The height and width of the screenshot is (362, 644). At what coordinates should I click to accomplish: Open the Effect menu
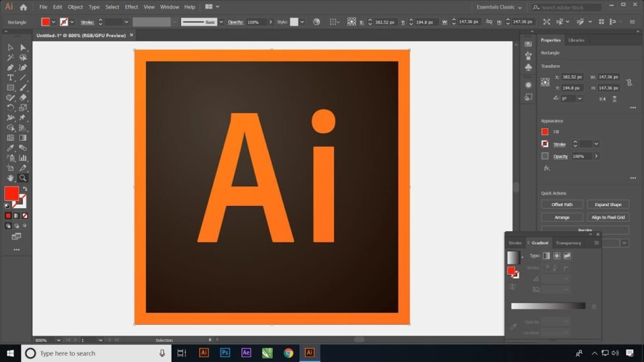pos(131,7)
